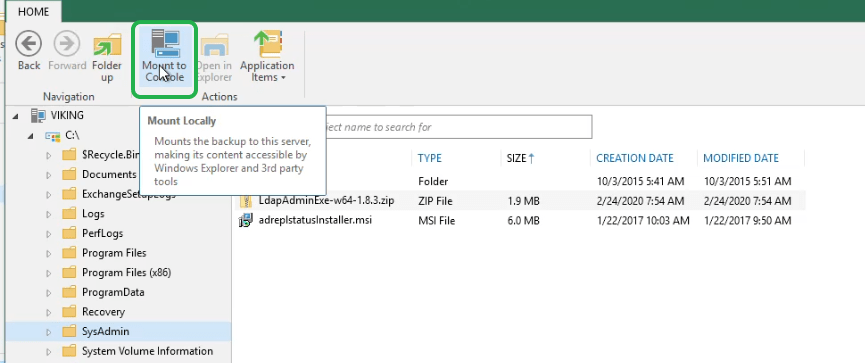Open in Explorer action
Viewport: 865px width, 363px height.
click(x=214, y=57)
